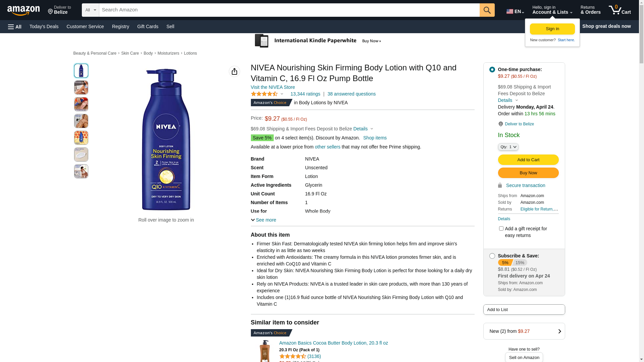
Task: Click the EN language flag selector
Action: pos(515,11)
